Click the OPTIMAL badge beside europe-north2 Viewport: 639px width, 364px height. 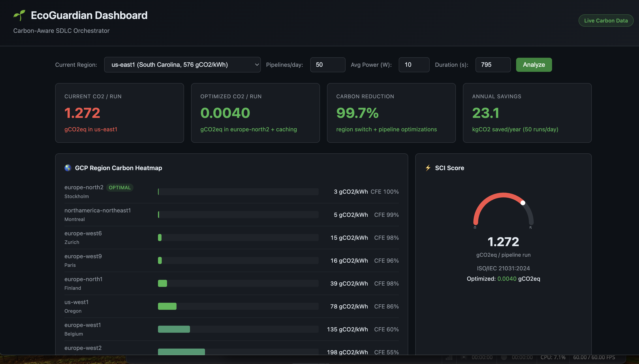tap(120, 188)
